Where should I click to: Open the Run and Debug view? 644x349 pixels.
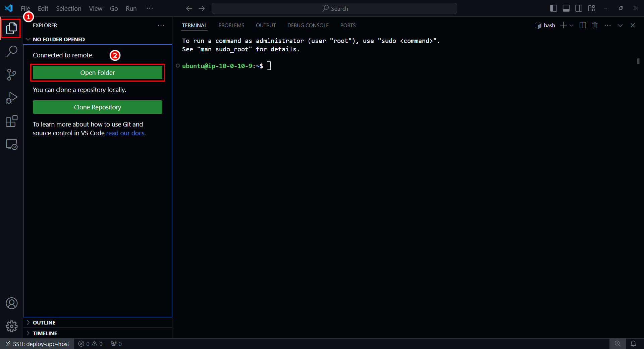click(x=11, y=98)
